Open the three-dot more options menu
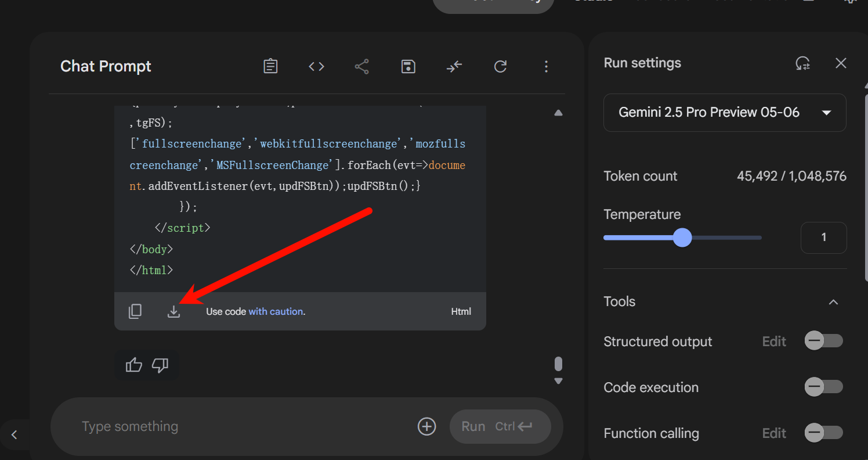This screenshot has width=868, height=460. click(546, 67)
